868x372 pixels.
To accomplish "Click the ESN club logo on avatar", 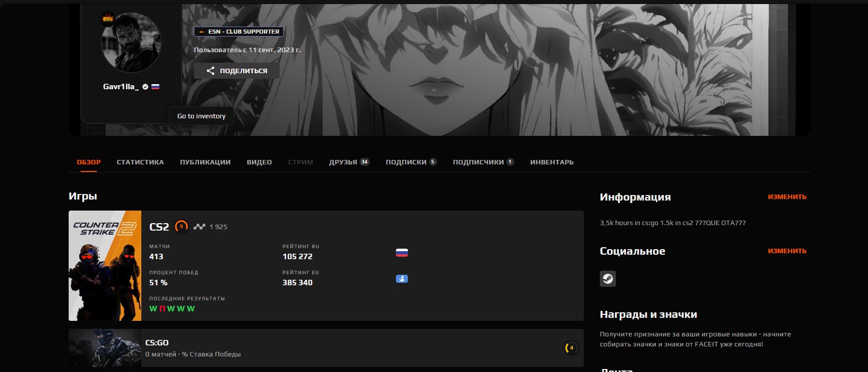I will click(x=108, y=19).
